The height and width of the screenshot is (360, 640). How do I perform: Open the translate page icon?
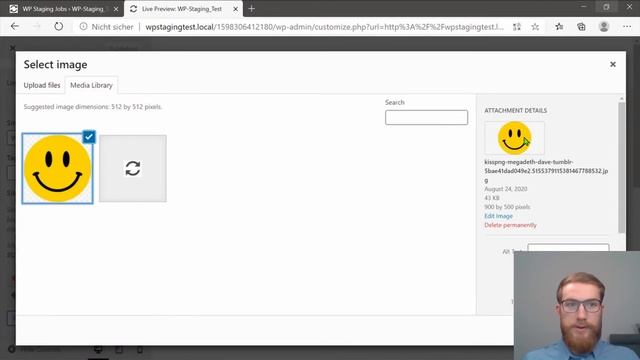(517, 27)
